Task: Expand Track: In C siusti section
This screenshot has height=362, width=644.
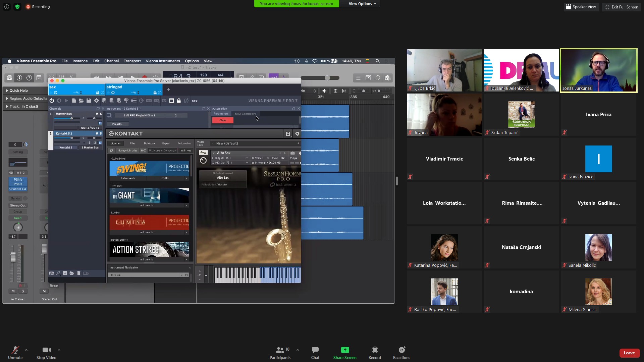Action: (7, 107)
